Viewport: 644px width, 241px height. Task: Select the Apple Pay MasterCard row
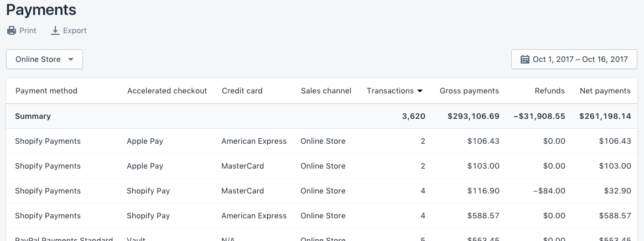click(x=321, y=166)
